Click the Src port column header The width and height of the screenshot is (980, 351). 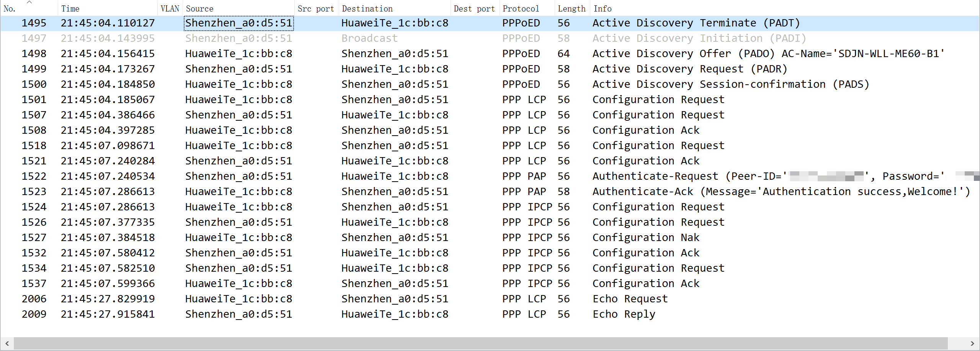pyautogui.click(x=315, y=8)
